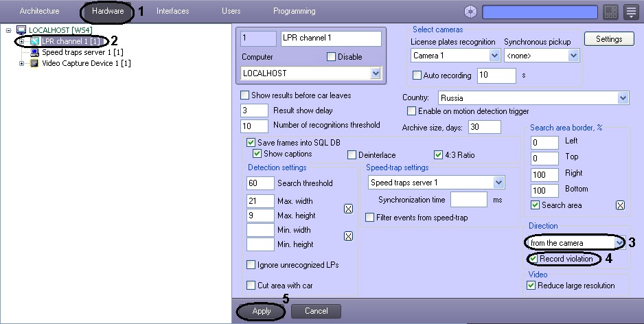Click the hexagon logo icon beside search field

(x=470, y=12)
